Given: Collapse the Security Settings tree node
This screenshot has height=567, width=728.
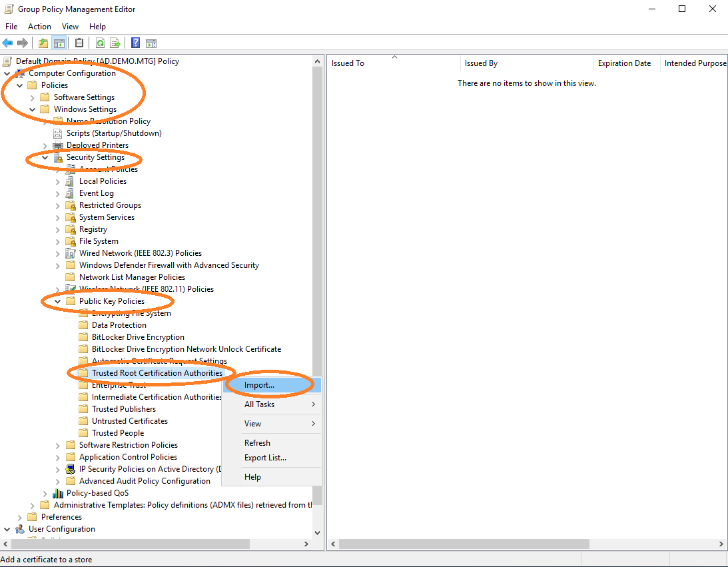Looking at the screenshot, I should coord(45,157).
